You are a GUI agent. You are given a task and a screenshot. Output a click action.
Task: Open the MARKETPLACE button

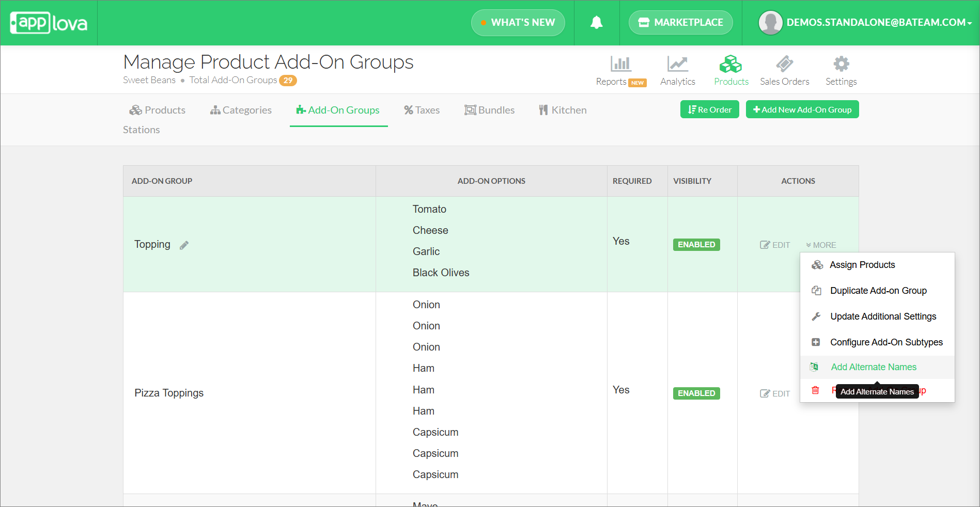(680, 23)
